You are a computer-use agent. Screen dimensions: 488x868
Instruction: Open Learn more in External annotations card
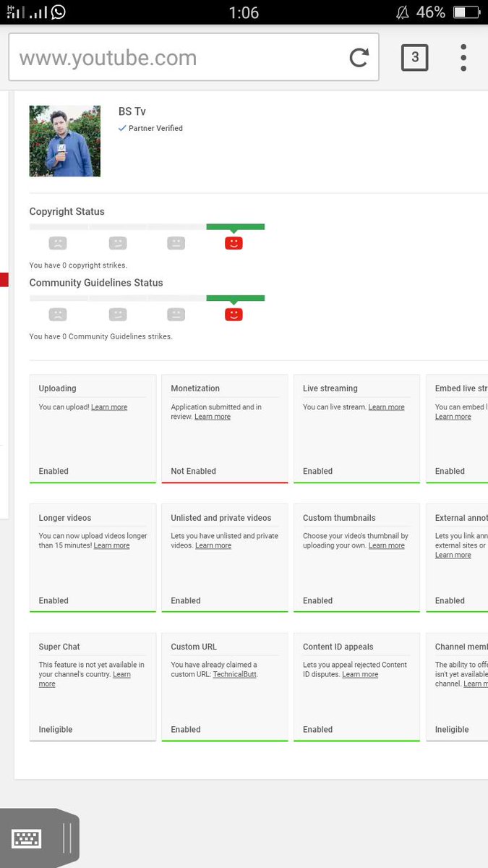point(453,555)
